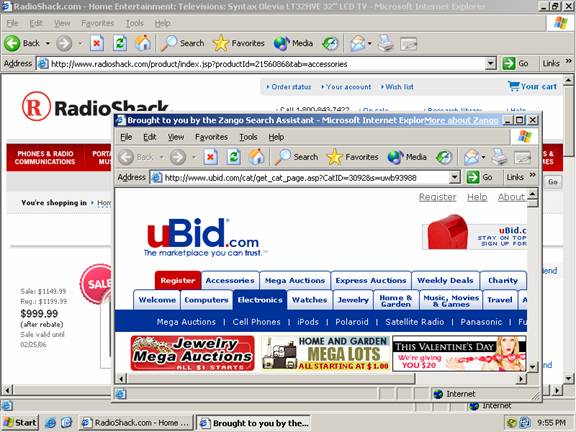Click Back button in RadioShack window toolbar

pyautogui.click(x=22, y=43)
